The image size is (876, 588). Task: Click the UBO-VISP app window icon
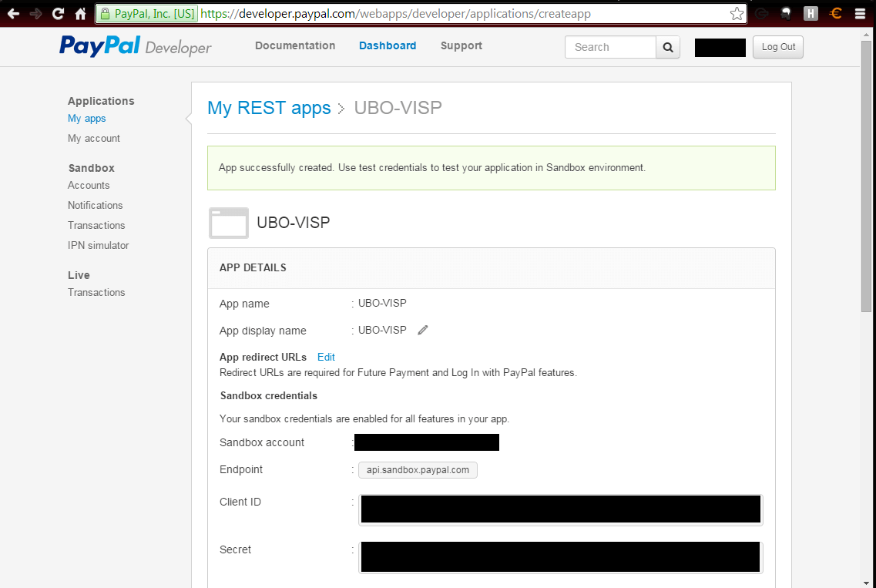coord(229,223)
